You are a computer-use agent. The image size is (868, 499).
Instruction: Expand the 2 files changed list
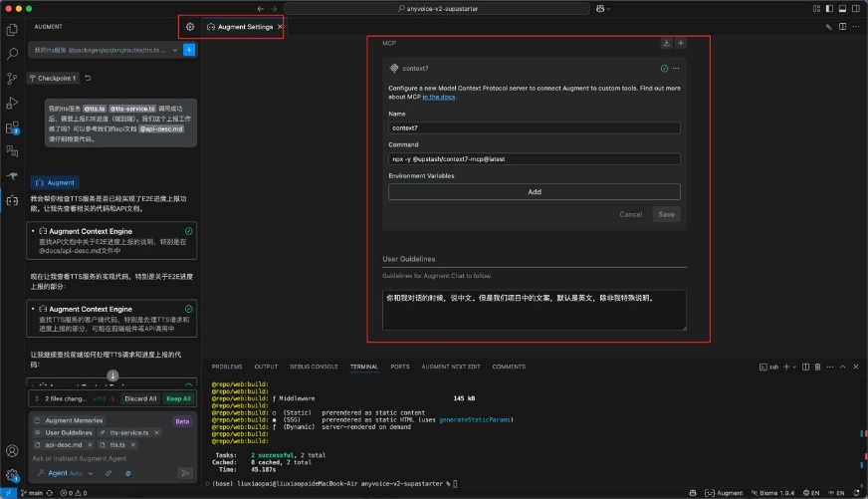(x=36, y=398)
